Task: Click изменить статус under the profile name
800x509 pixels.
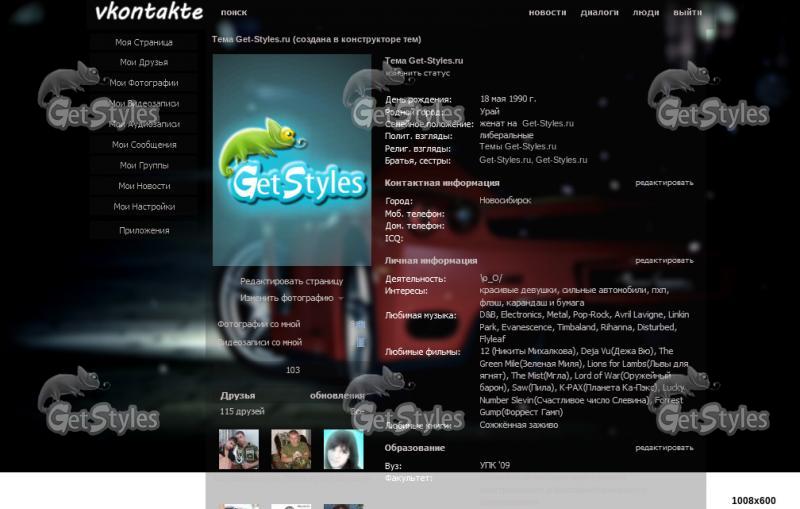Action: tap(418, 73)
